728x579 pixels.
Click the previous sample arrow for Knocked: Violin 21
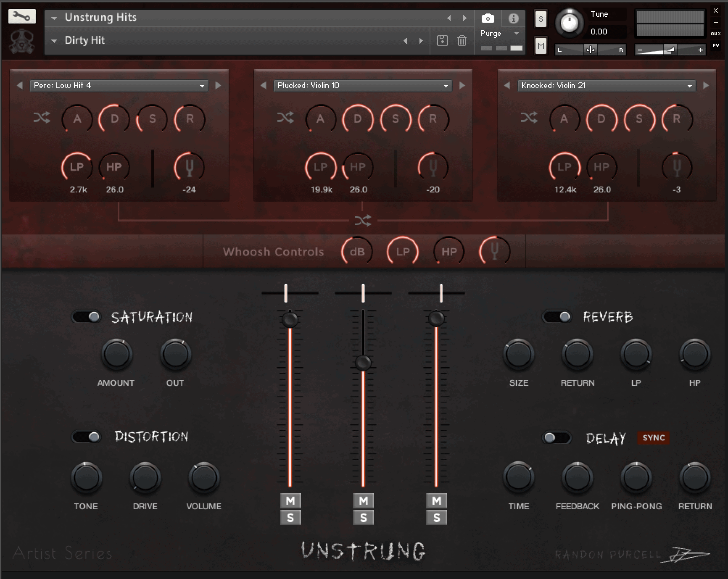[x=507, y=85]
